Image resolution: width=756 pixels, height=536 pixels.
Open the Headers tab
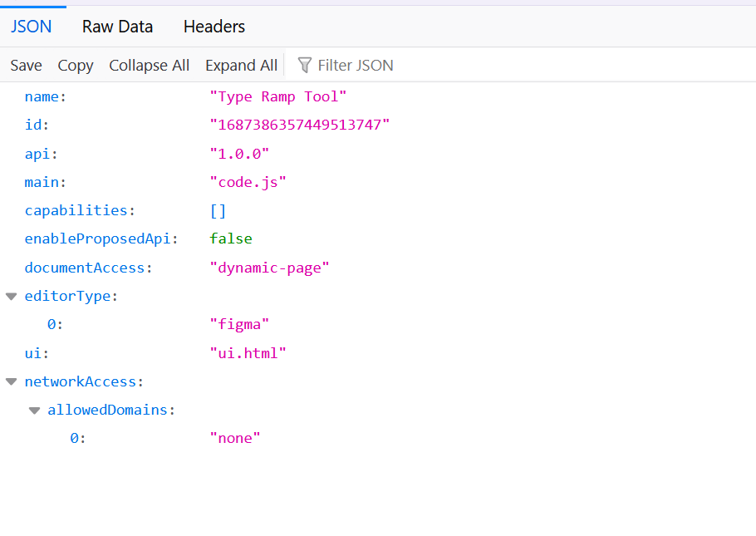point(214,27)
